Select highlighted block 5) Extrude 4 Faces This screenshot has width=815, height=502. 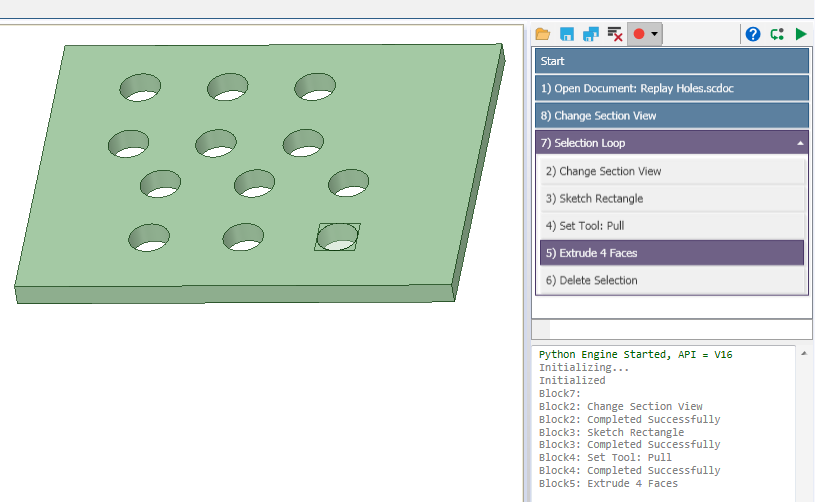point(672,253)
